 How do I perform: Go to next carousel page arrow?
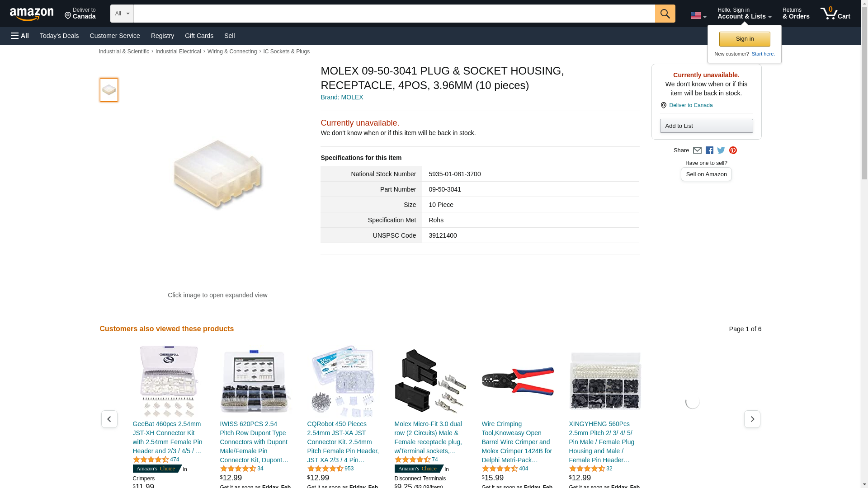pos(752,419)
